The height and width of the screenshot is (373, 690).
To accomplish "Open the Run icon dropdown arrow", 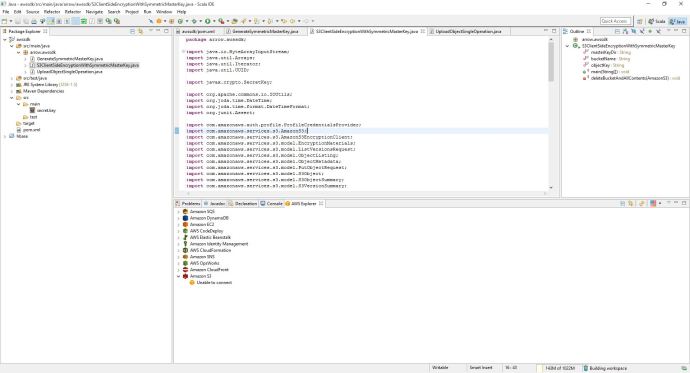I will [x=214, y=21].
